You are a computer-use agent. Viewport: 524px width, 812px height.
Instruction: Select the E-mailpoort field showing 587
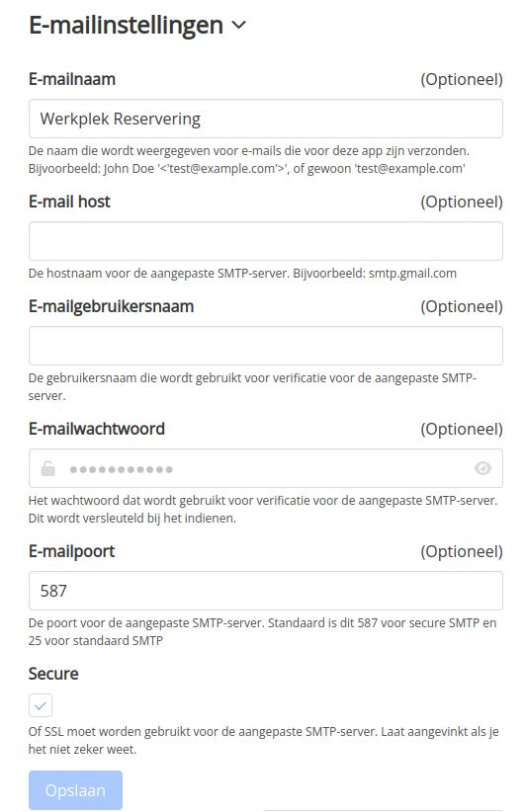coord(265,591)
